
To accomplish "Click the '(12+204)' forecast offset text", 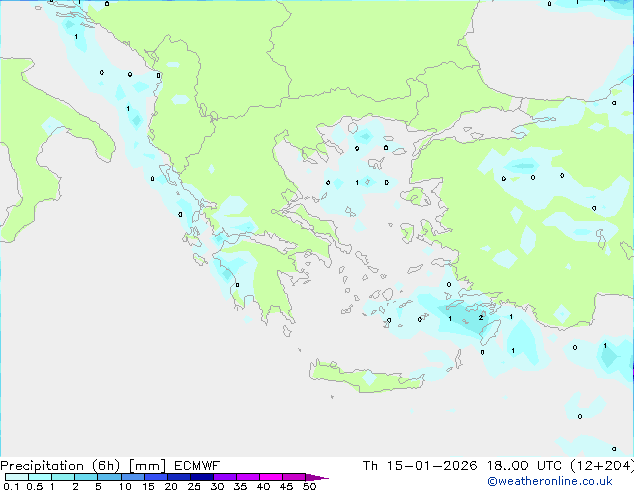I will 602,466.
